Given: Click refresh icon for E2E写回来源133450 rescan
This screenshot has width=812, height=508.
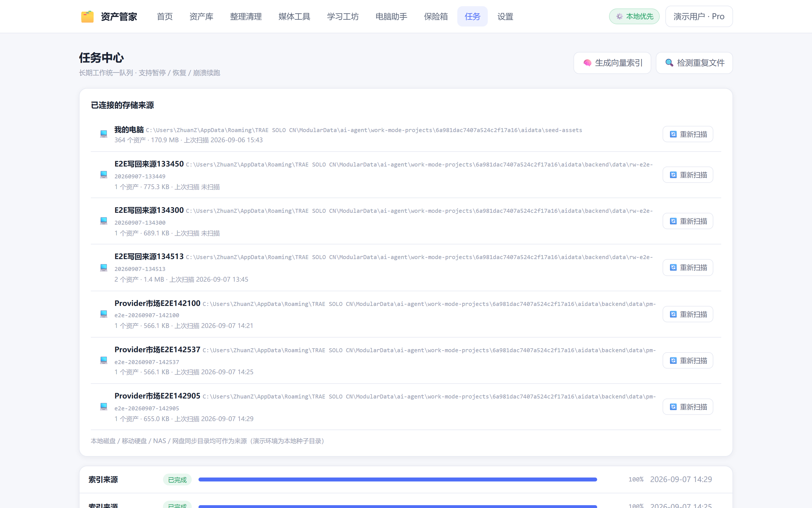Looking at the screenshot, I should coord(673,175).
